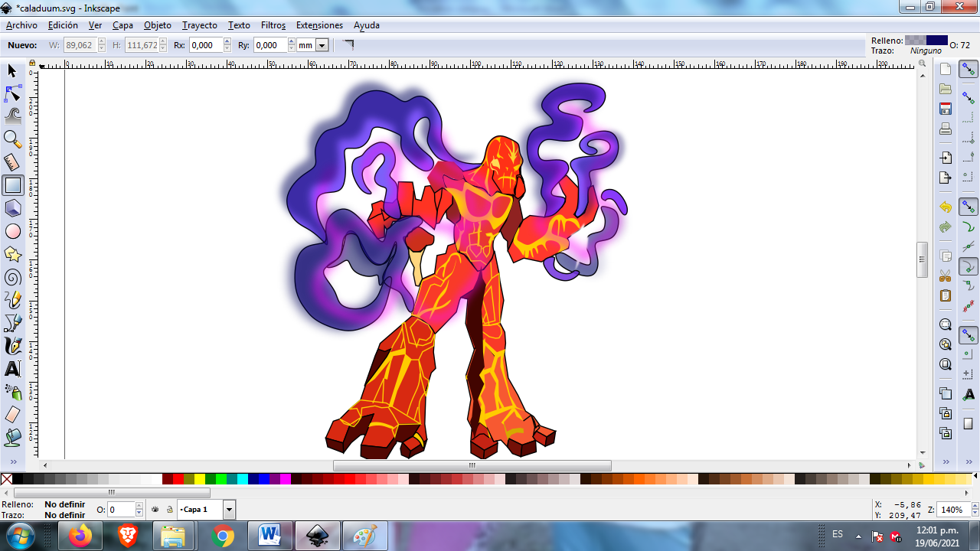Undo the last action
The width and height of the screenshot is (980, 551).
tap(946, 207)
